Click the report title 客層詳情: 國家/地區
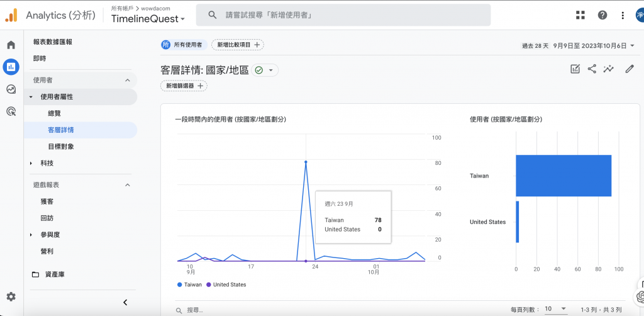This screenshot has width=644, height=316. tap(204, 71)
